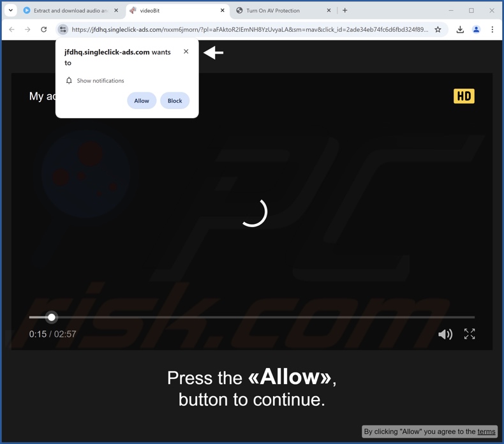
Task: Click the HD quality badge
Action: 464,96
